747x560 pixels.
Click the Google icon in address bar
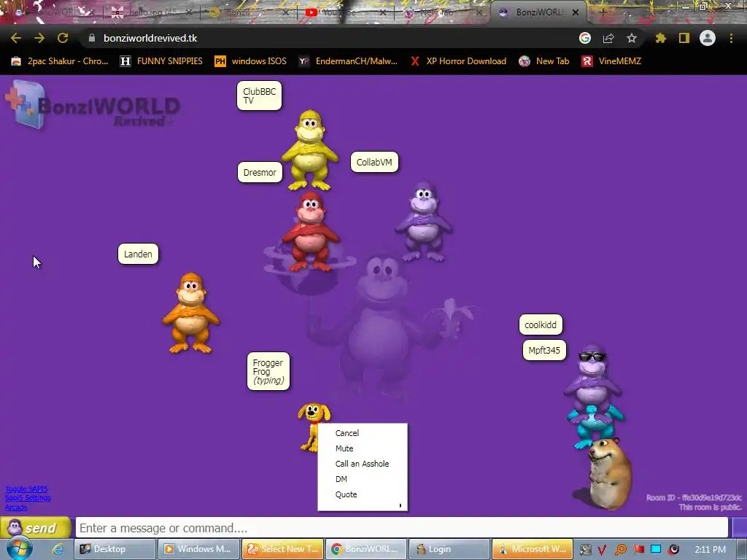(x=585, y=38)
